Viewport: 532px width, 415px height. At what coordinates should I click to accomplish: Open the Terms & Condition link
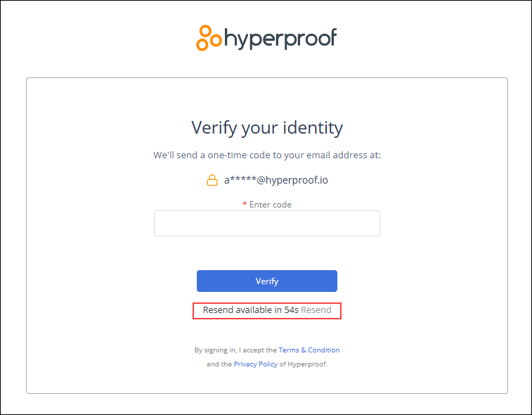(309, 350)
